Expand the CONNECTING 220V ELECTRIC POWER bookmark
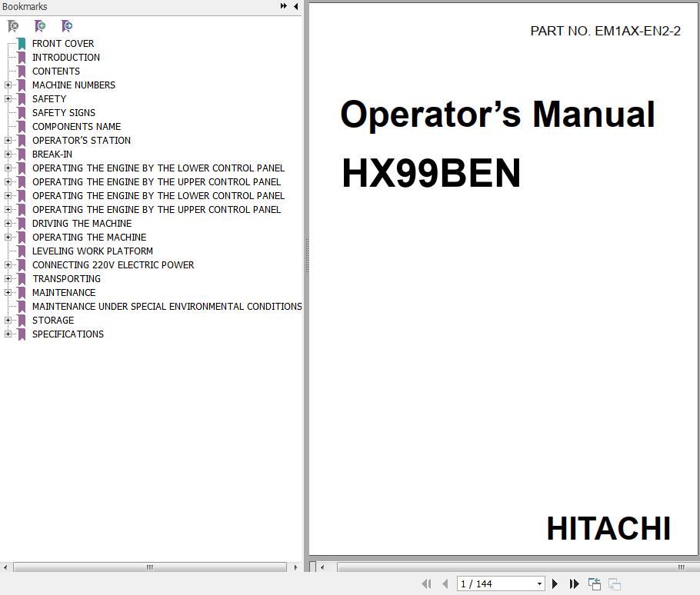The image size is (700, 595). 8,265
